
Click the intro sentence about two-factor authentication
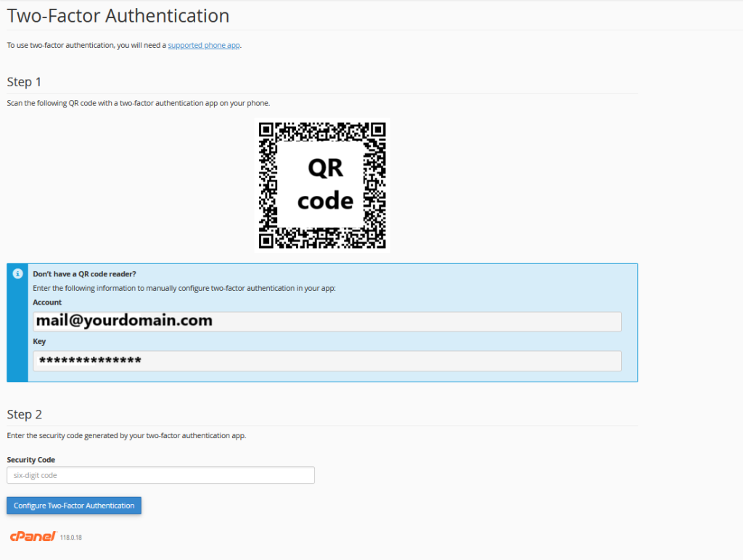click(87, 45)
